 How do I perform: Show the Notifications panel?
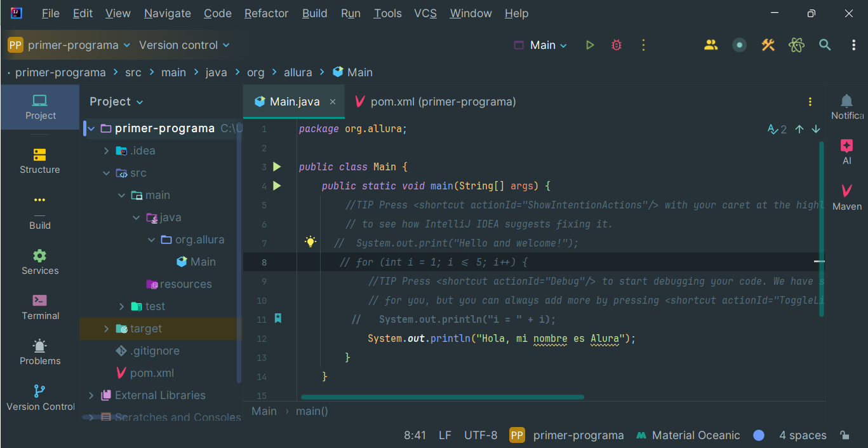pos(846,106)
